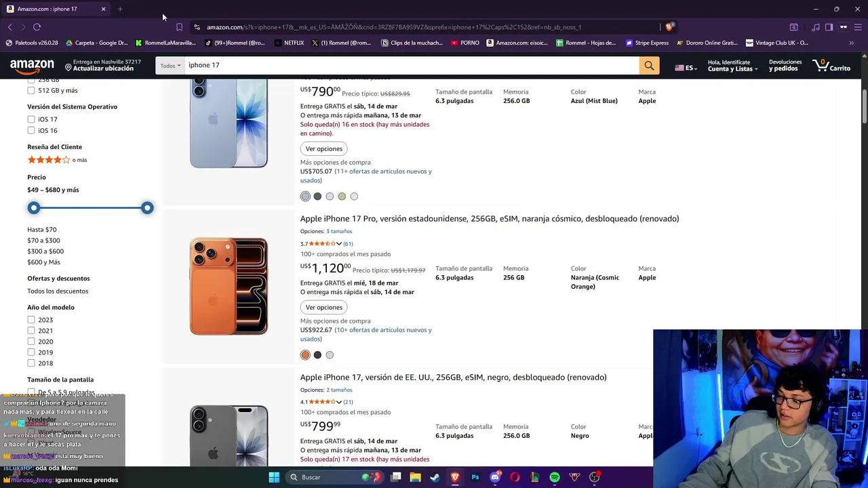This screenshot has height=488, width=868.
Task: Select the $70 a $300 price range
Action: 43,241
